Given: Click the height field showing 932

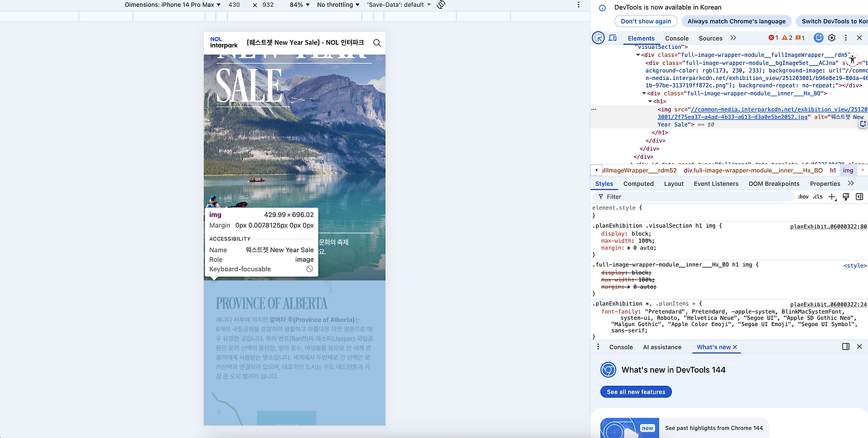Looking at the screenshot, I should pyautogui.click(x=268, y=5).
